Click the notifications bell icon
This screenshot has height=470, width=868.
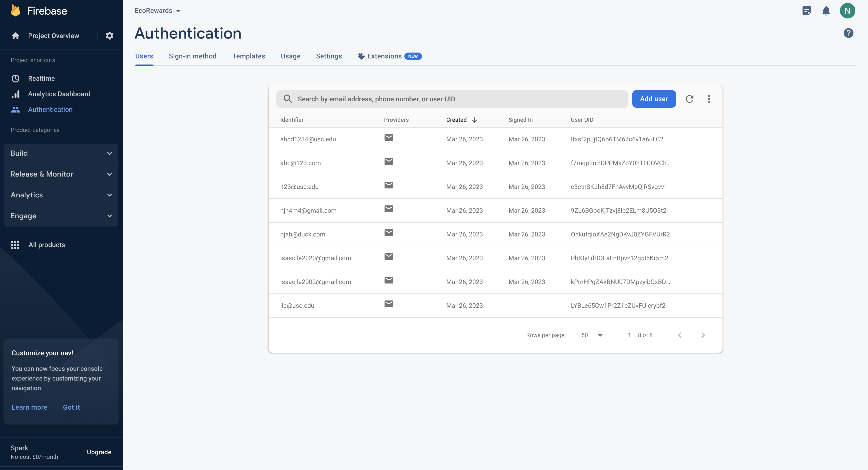(x=826, y=11)
